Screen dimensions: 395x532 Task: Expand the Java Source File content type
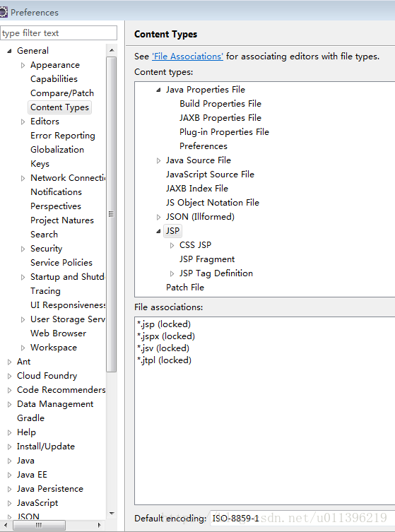158,160
